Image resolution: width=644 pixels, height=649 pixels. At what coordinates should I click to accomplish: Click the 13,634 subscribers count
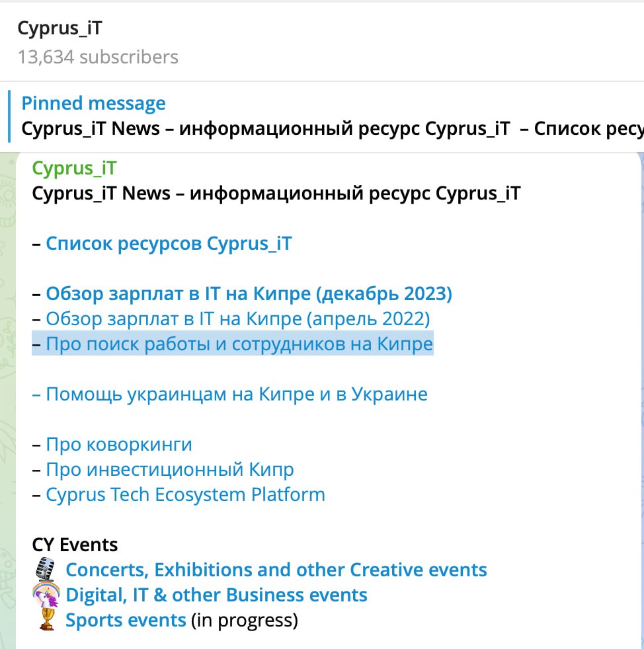(x=98, y=57)
